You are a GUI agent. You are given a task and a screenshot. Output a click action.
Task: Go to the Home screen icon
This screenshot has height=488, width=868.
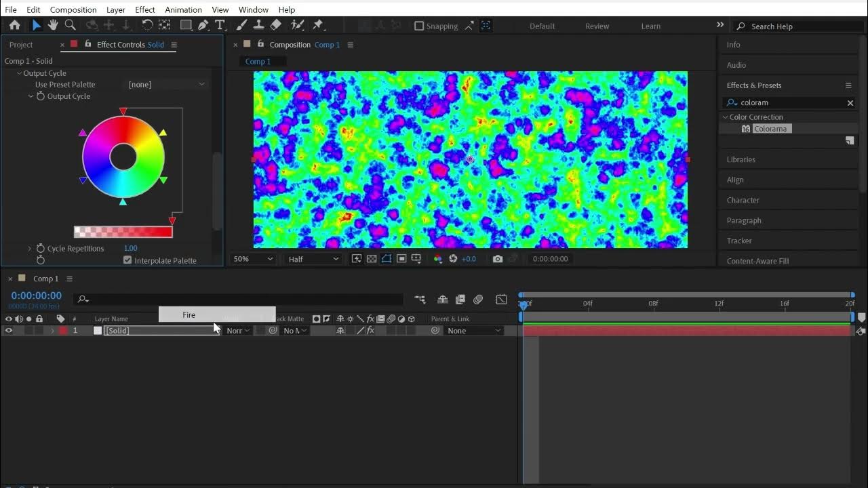coord(14,26)
